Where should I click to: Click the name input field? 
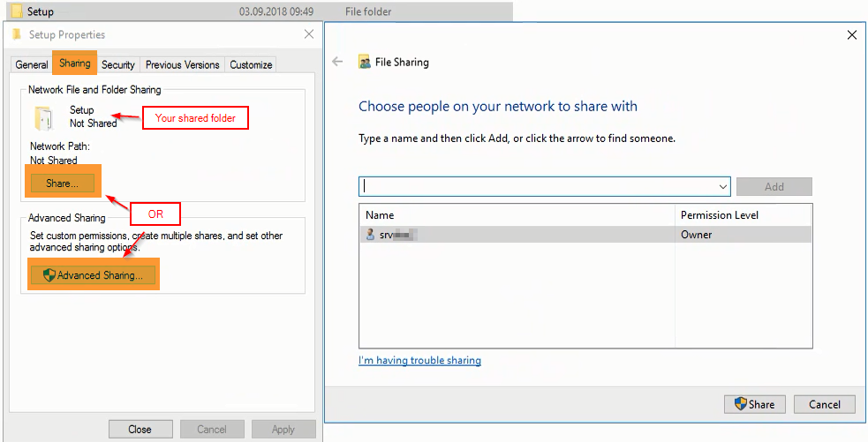(539, 187)
